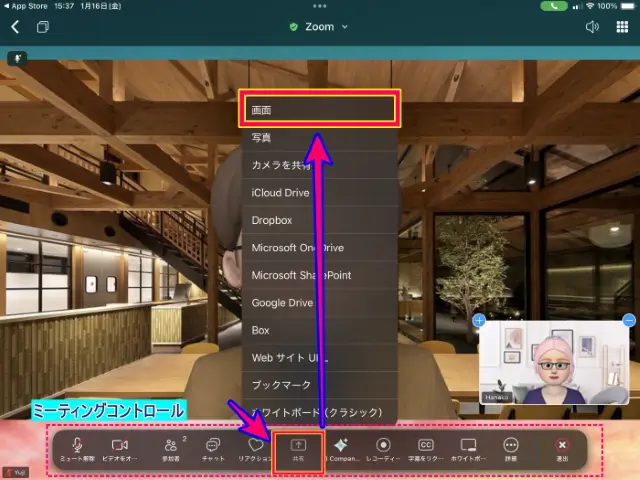Viewport: 640px width, 480px height.
Task: Select カメラを共有 in share menu
Action: click(x=320, y=165)
